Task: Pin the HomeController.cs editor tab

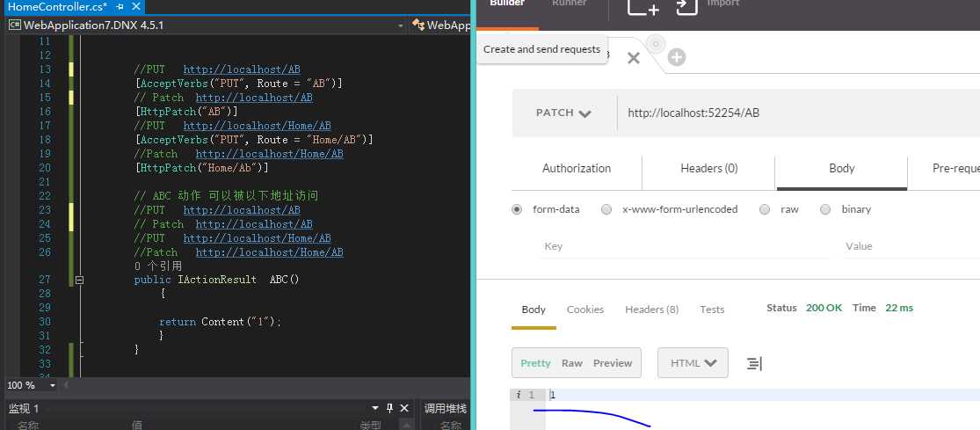Action: 120,7
